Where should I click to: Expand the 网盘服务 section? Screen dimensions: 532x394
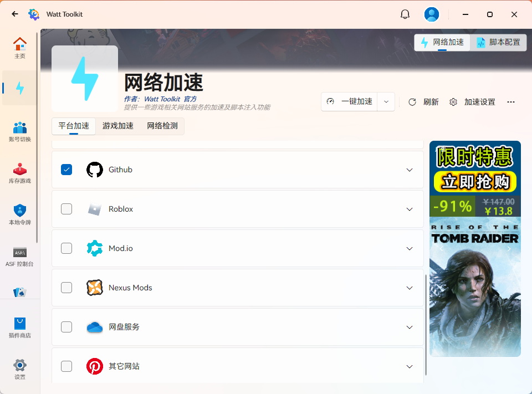point(410,327)
